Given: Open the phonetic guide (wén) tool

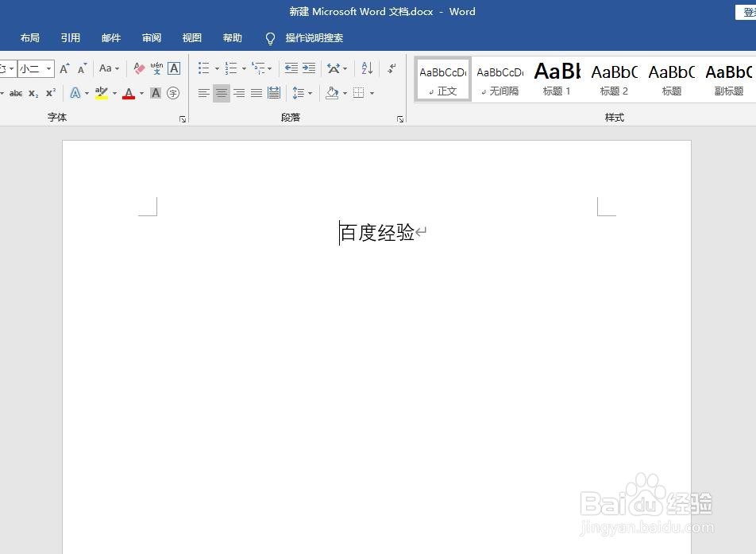Looking at the screenshot, I should pyautogui.click(x=156, y=68).
